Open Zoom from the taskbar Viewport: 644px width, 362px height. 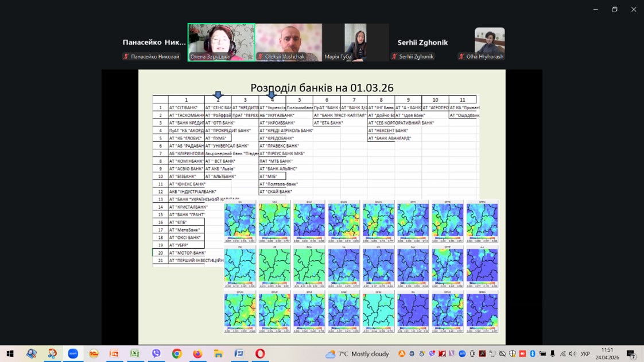coord(73,354)
